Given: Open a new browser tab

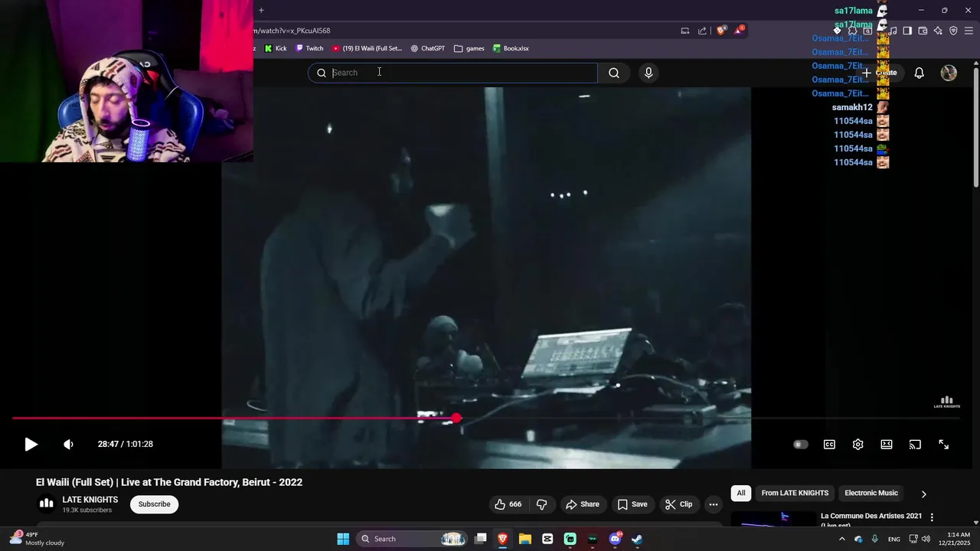Looking at the screenshot, I should point(261,11).
